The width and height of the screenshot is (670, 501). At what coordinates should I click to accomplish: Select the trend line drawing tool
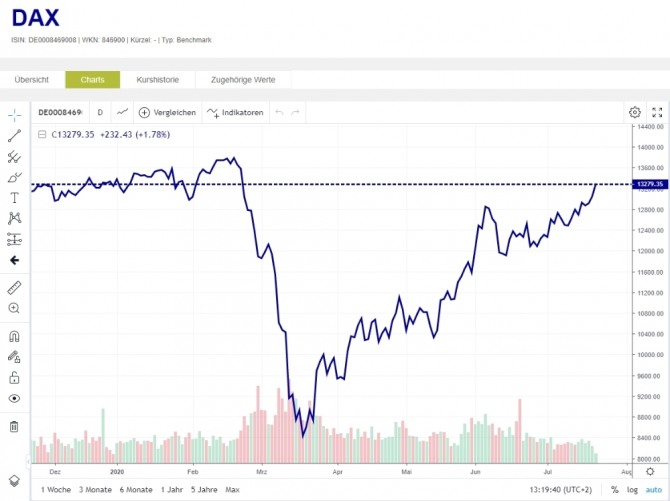[14, 136]
